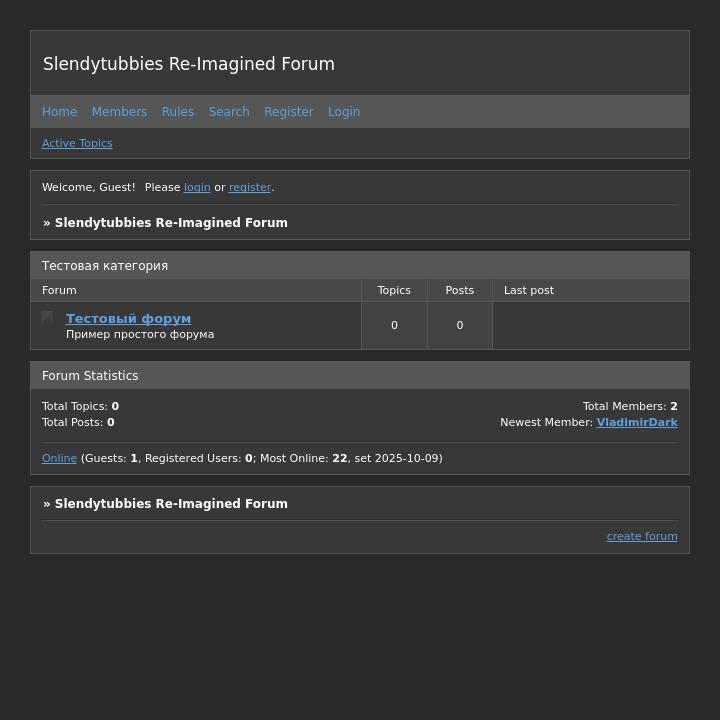Click the create forum link
This screenshot has width=720, height=720.
(642, 537)
